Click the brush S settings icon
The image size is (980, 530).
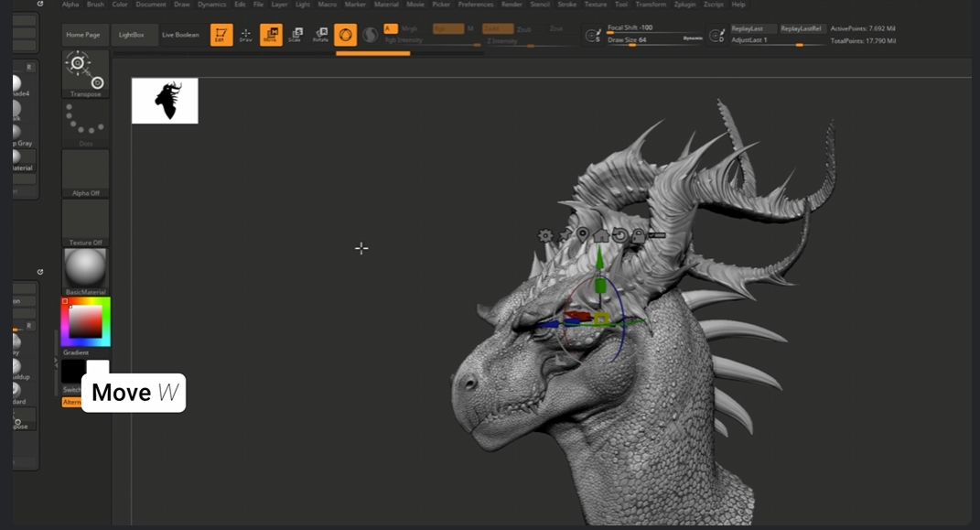[593, 35]
